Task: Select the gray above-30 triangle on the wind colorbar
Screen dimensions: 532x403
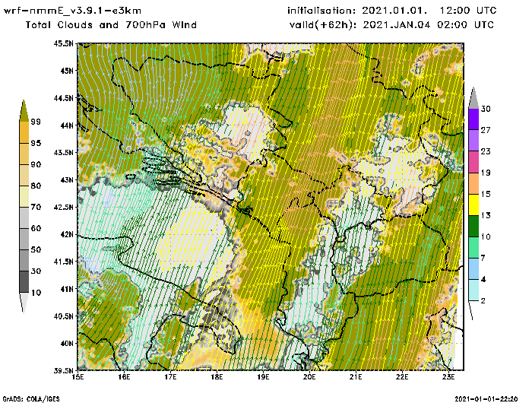Action: pos(473,98)
